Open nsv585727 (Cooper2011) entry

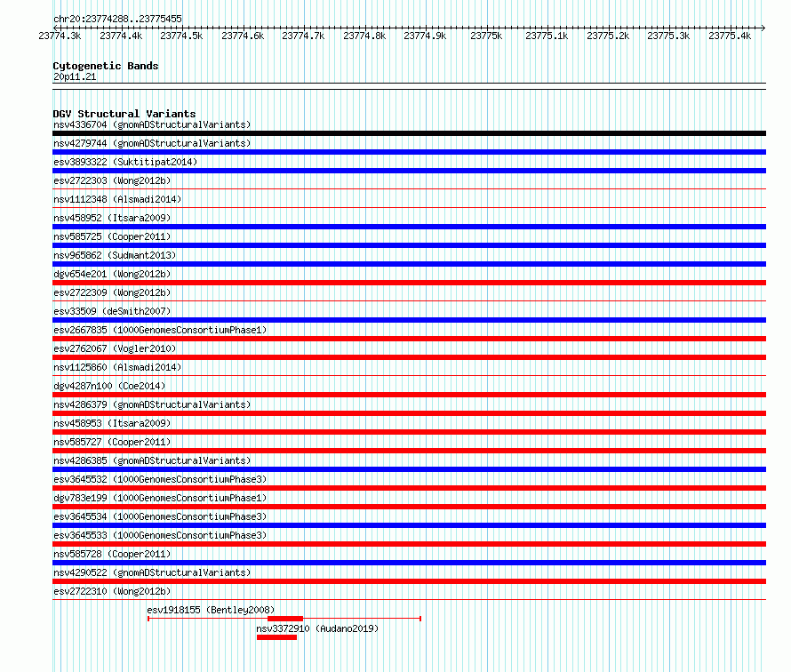(112, 442)
